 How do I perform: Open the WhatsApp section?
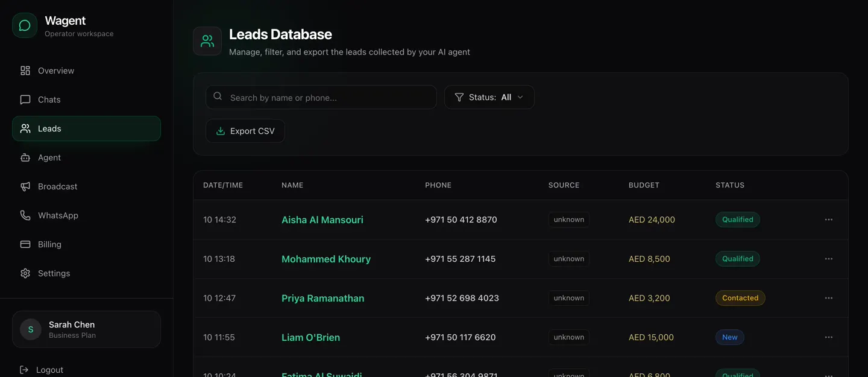pyautogui.click(x=86, y=215)
